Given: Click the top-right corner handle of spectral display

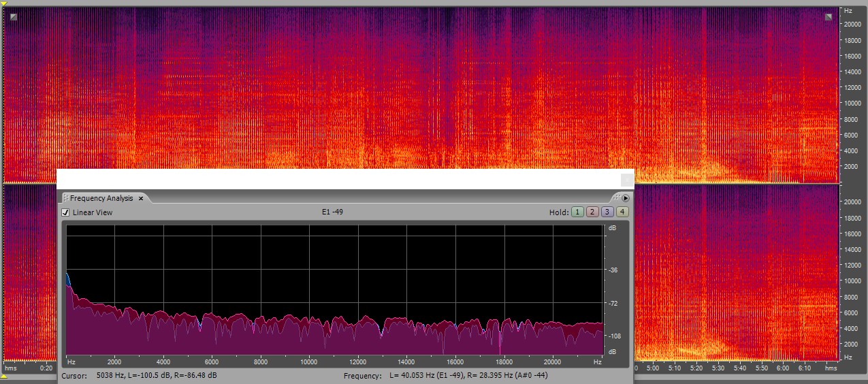Looking at the screenshot, I should tap(829, 17).
